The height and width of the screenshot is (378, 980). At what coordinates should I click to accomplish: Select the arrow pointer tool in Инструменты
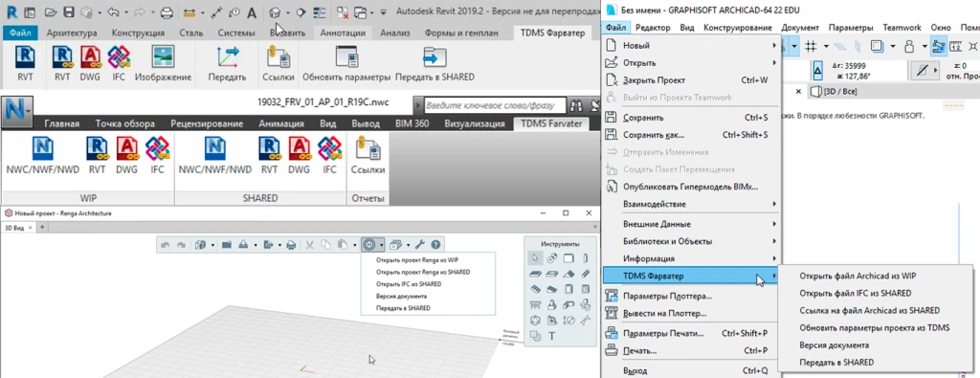click(x=534, y=257)
